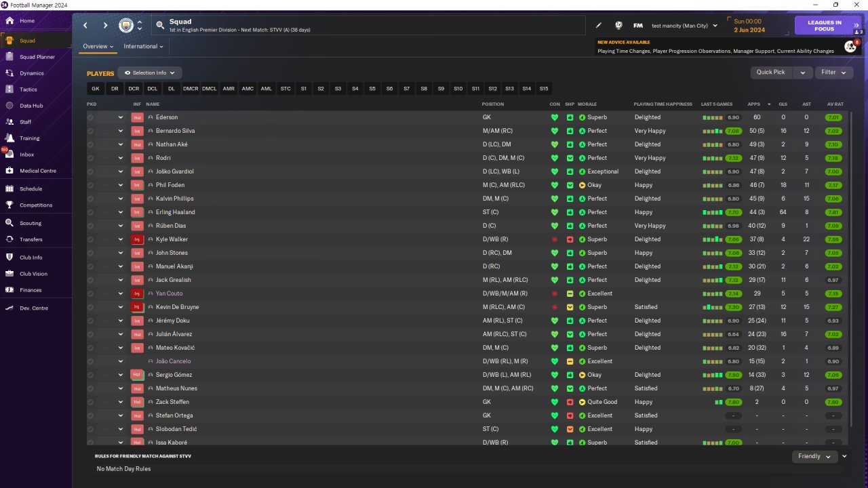Screen dimensions: 868x488
Task: Click the squad search bar
Action: click(368, 26)
